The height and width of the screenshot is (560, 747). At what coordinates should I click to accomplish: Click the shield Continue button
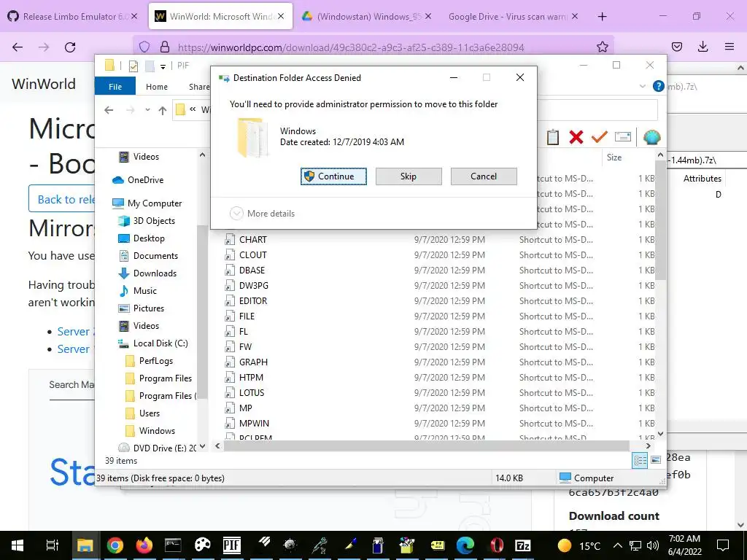point(333,176)
